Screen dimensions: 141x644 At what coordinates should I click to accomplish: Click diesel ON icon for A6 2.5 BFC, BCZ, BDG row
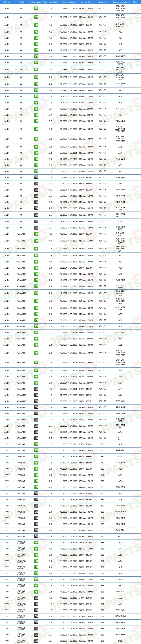pyautogui.click(x=36, y=228)
